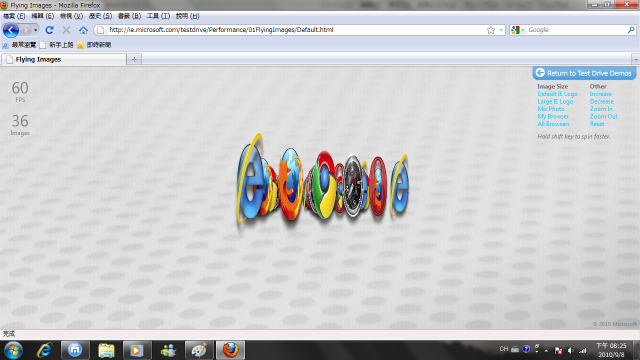Click the 36 Images counter
Viewport: 640px width, 360px height.
[x=20, y=124]
